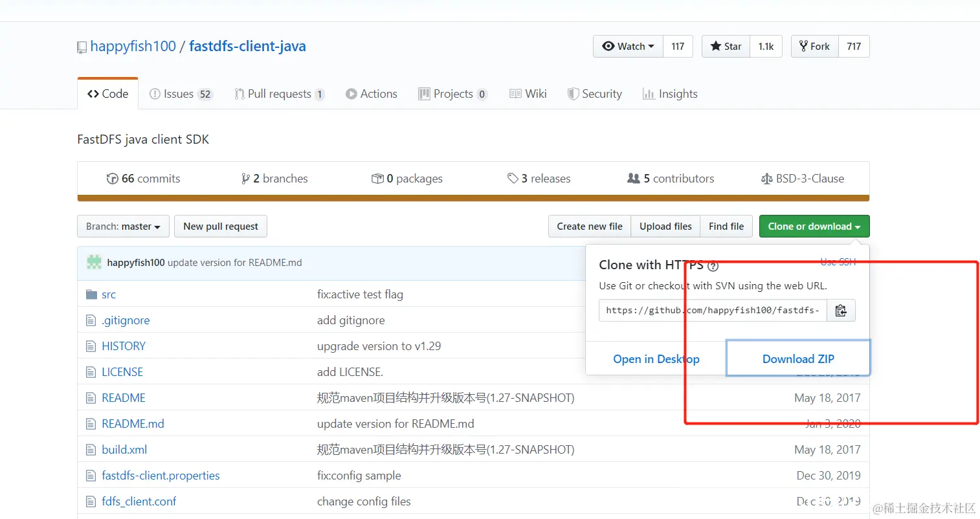The image size is (980, 519).
Task: Click the .gitignore file icon
Action: tap(91, 320)
